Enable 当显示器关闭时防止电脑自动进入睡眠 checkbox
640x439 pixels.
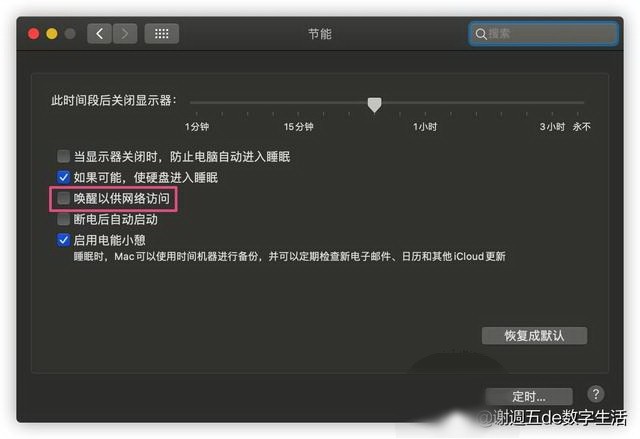[x=63, y=156]
